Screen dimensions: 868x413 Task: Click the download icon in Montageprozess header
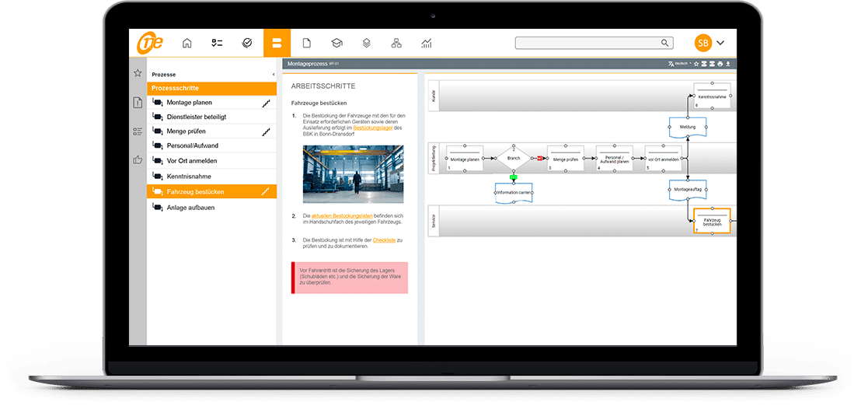point(729,64)
